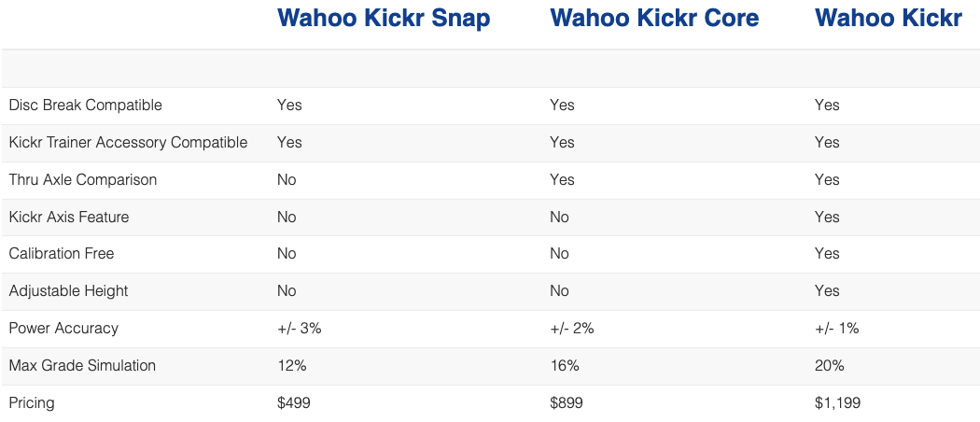Click the +/- 3% power accuracy value
Image resolution: width=980 pixels, height=422 pixels.
(300, 328)
